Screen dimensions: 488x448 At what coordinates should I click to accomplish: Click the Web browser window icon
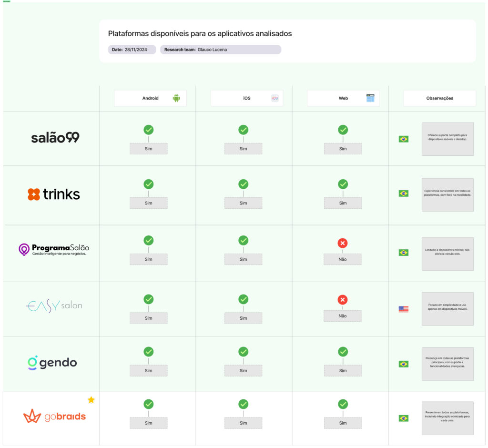pyautogui.click(x=370, y=98)
